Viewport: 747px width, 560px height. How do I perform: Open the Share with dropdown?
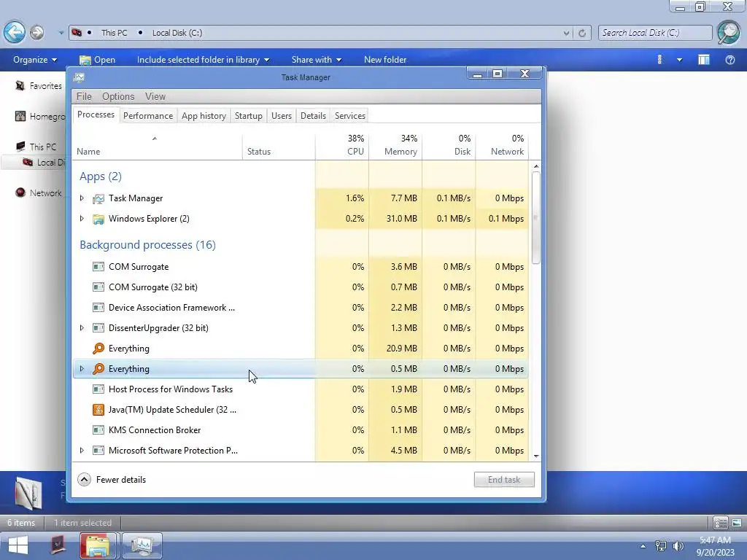317,60
